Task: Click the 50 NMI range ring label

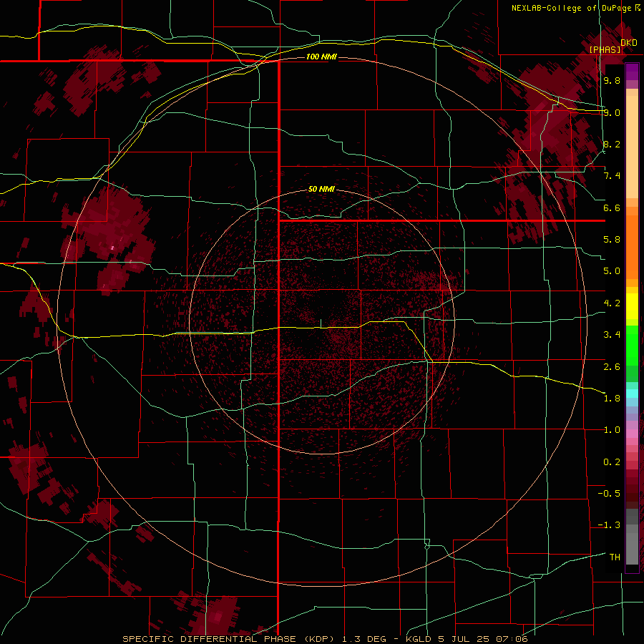Action: [x=321, y=189]
